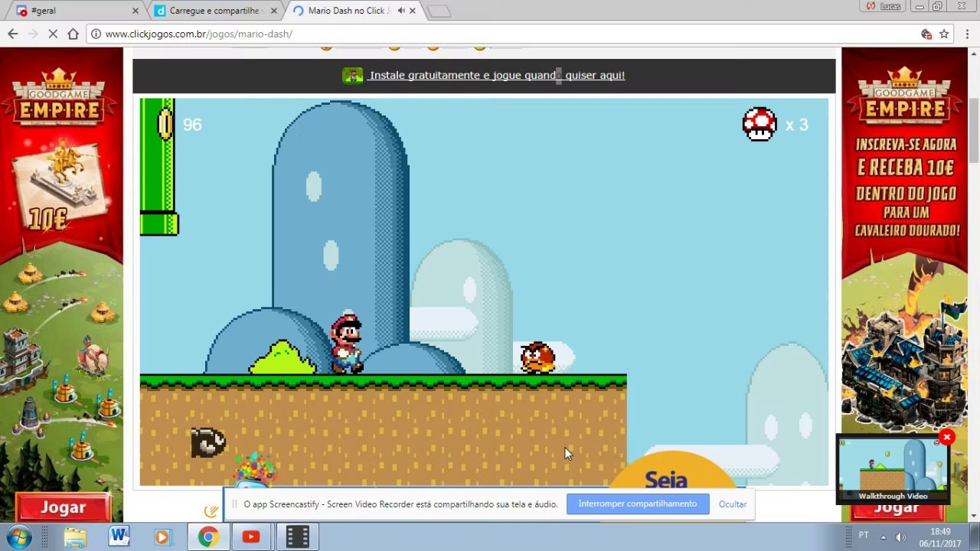
Task: Bookmark this page with the star icon
Action: pos(944,34)
